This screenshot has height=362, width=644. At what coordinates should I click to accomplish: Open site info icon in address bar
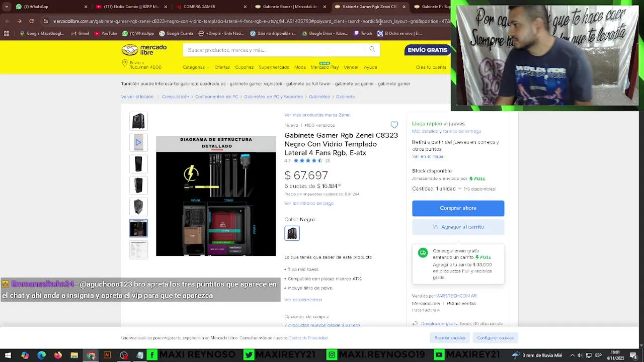46,21
